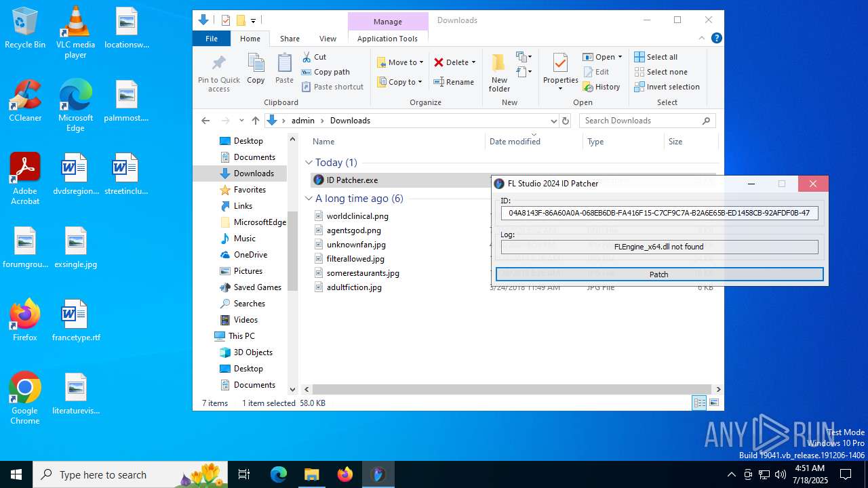Click the Copy ribbon icon
This screenshot has height=488, width=868.
[256, 64]
